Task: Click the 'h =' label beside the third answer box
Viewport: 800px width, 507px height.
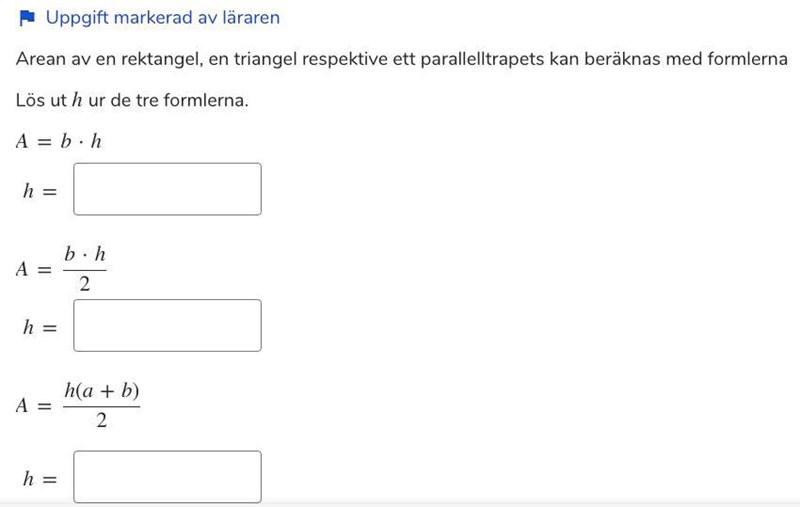Action: coord(40,479)
